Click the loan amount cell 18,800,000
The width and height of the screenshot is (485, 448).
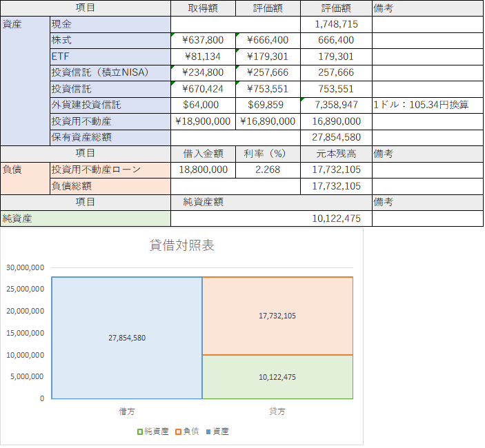(204, 170)
